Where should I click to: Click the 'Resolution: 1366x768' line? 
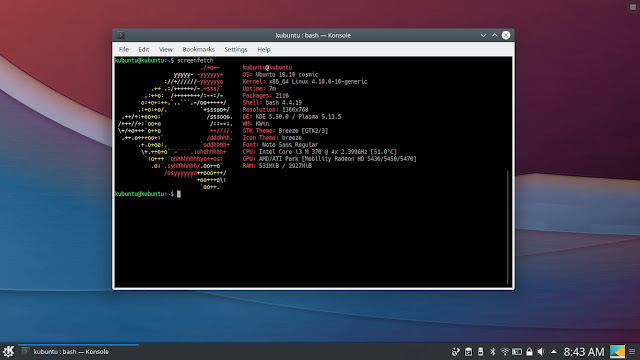(276, 110)
